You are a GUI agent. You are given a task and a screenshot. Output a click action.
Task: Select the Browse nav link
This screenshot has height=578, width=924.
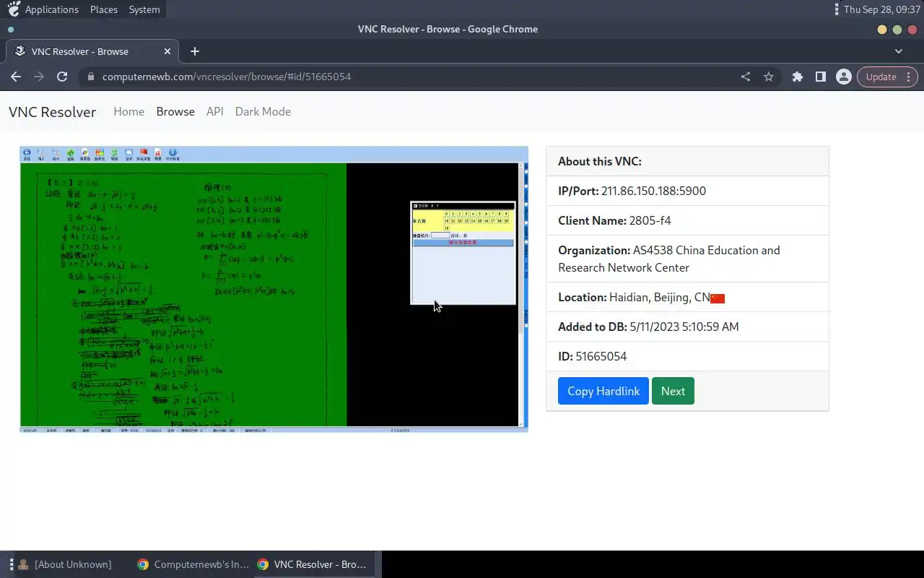click(175, 111)
